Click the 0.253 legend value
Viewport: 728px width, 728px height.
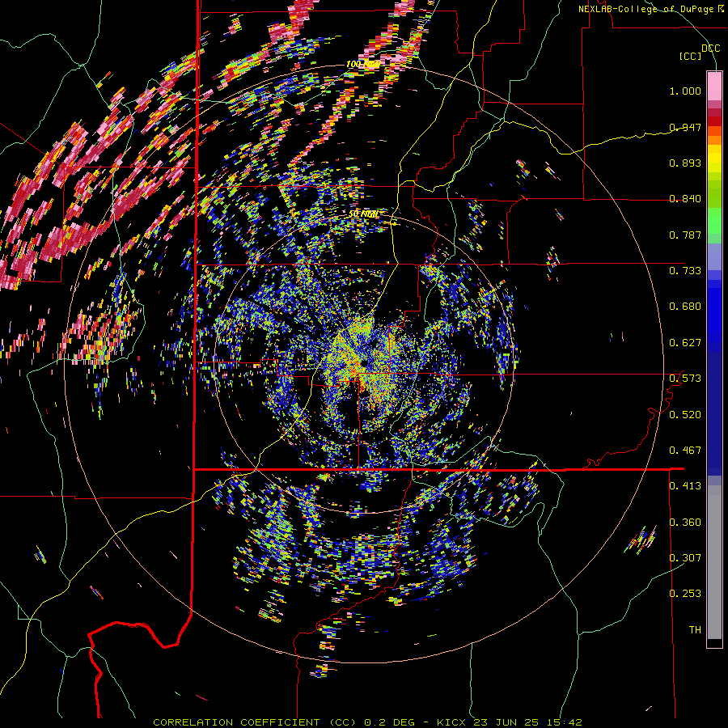click(x=685, y=594)
